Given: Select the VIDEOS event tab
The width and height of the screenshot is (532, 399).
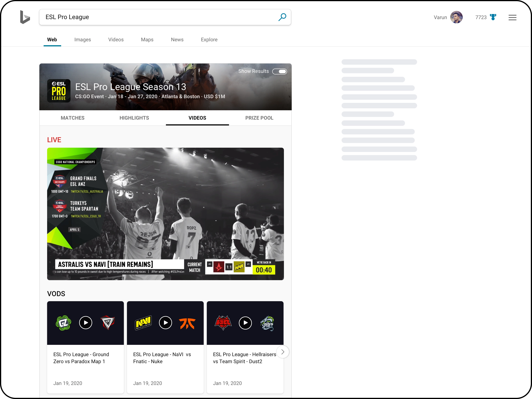Looking at the screenshot, I should [x=197, y=118].
